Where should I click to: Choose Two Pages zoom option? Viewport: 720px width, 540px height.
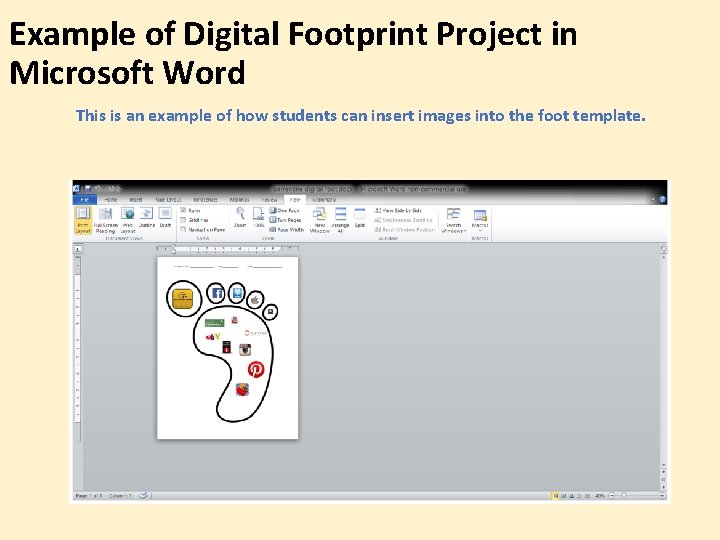pyautogui.click(x=285, y=220)
